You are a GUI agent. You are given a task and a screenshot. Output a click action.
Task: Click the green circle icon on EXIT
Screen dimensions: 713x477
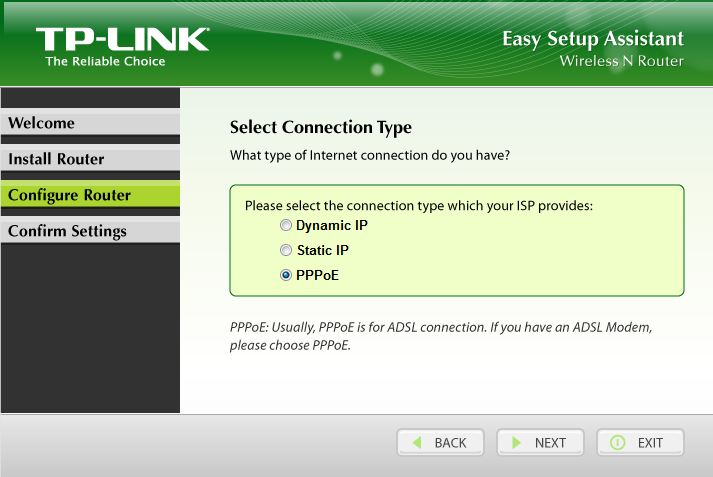(617, 443)
